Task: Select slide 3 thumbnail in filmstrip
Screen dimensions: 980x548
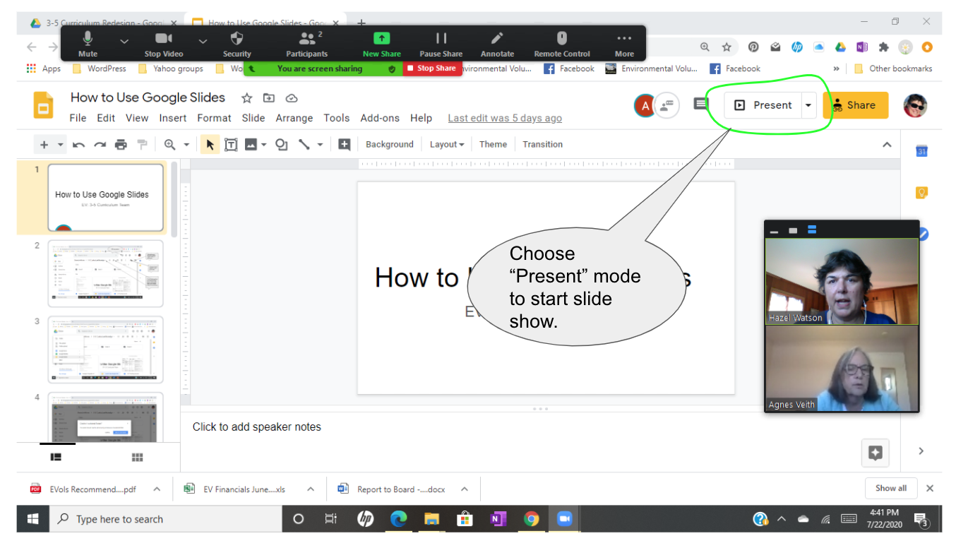Action: point(105,350)
